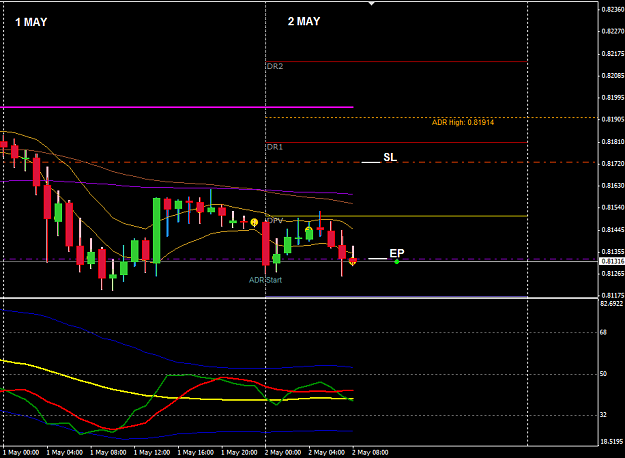Click the red DR1 horizontal line
The width and height of the screenshot is (625, 458).
pyautogui.click(x=397, y=142)
